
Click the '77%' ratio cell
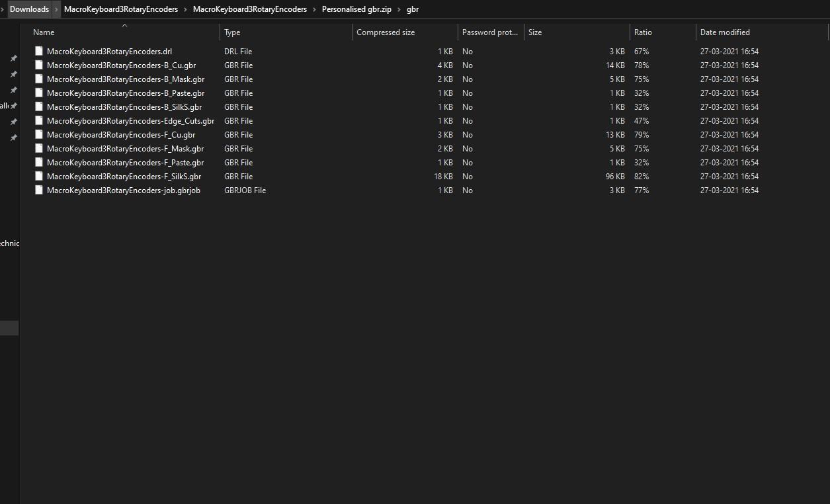point(642,190)
